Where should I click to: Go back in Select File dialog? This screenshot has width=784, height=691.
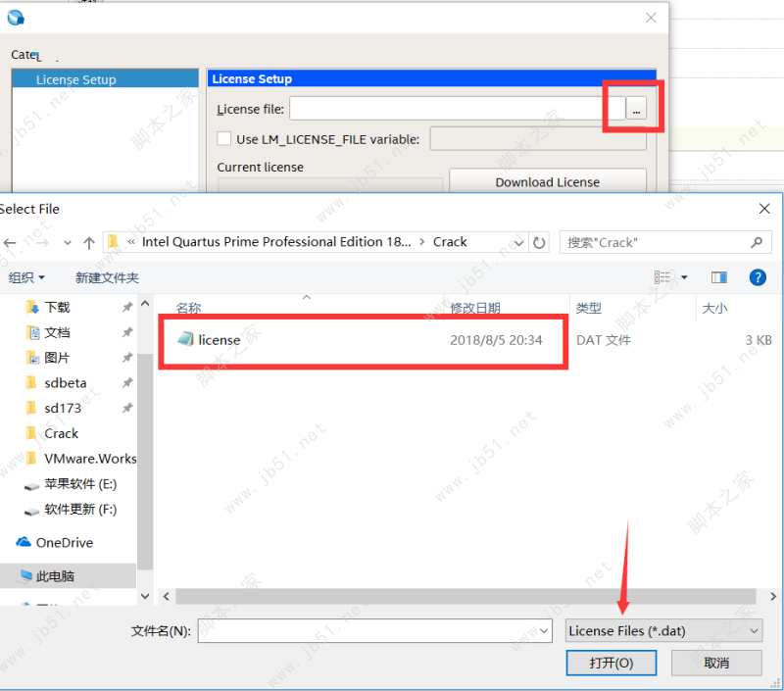point(10,243)
